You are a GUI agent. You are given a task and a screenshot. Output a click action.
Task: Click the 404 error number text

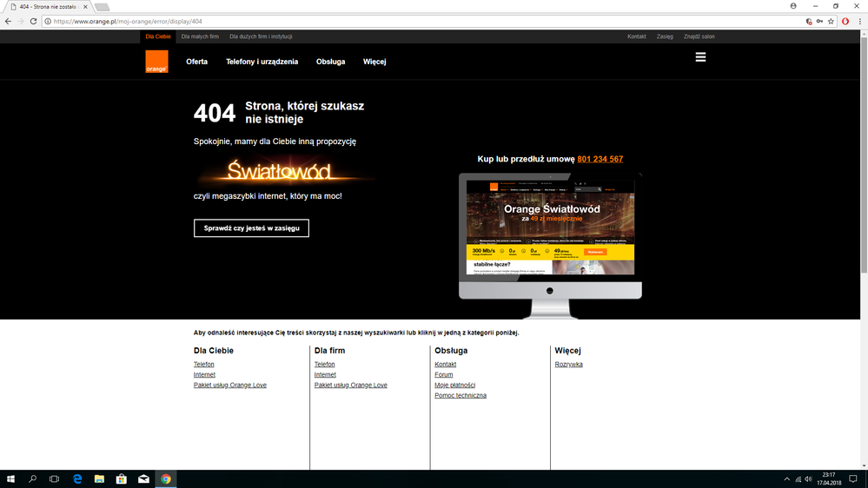[215, 114]
